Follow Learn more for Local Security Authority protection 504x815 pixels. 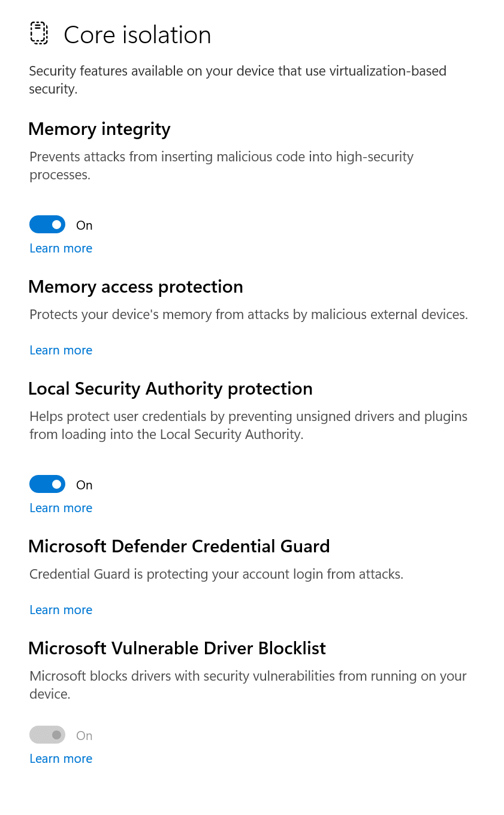(61, 508)
